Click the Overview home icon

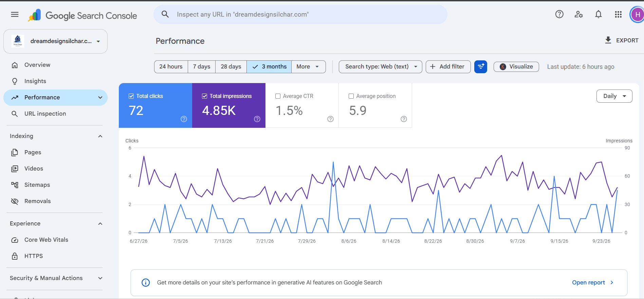(x=15, y=65)
